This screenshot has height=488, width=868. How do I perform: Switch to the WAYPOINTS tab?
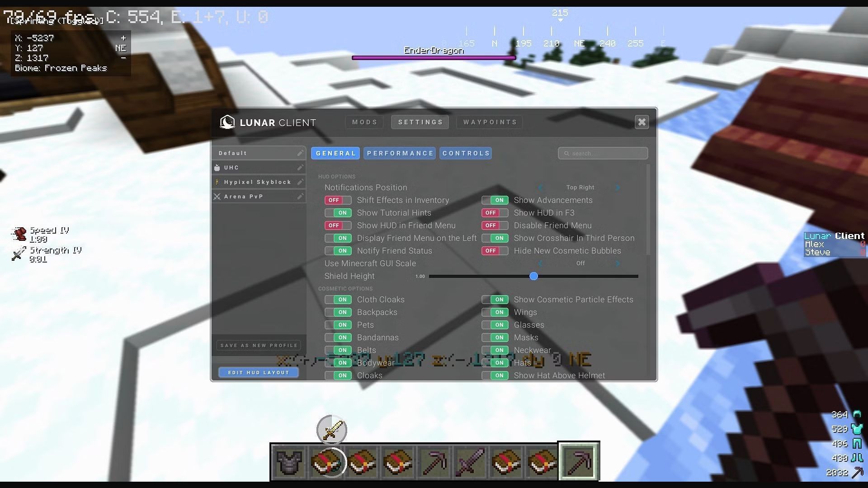pyautogui.click(x=491, y=122)
